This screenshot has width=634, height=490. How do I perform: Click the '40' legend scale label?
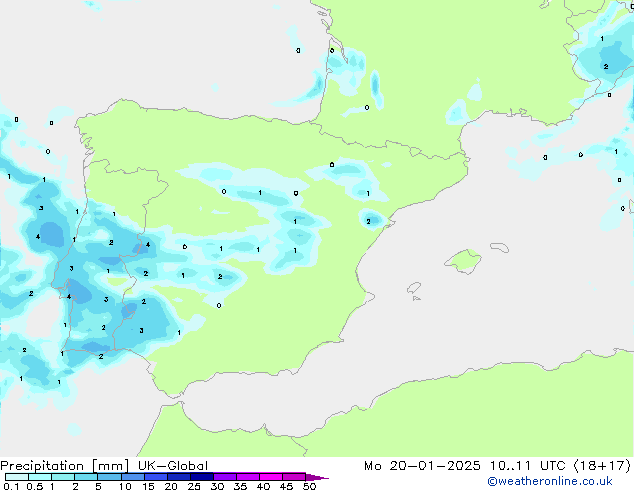(263, 486)
